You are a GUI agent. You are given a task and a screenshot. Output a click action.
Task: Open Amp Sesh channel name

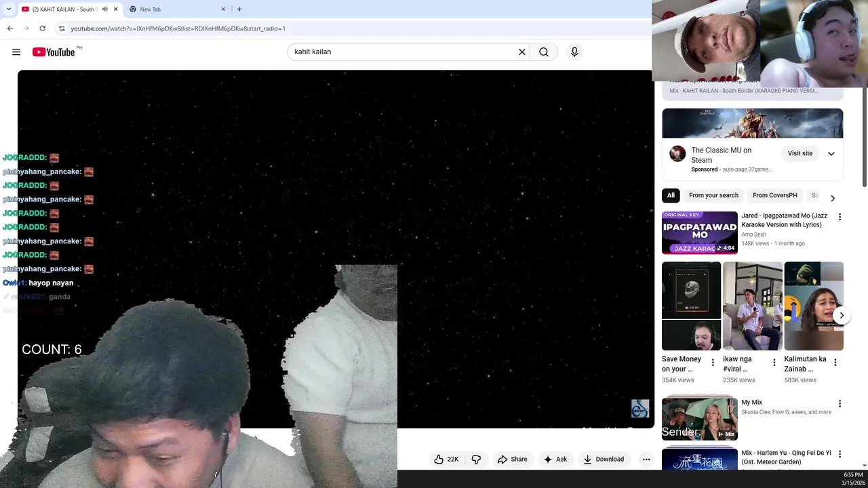pyautogui.click(x=753, y=235)
